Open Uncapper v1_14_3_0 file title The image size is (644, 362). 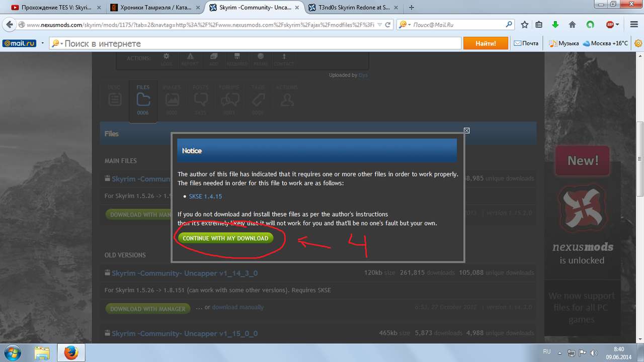point(185,274)
